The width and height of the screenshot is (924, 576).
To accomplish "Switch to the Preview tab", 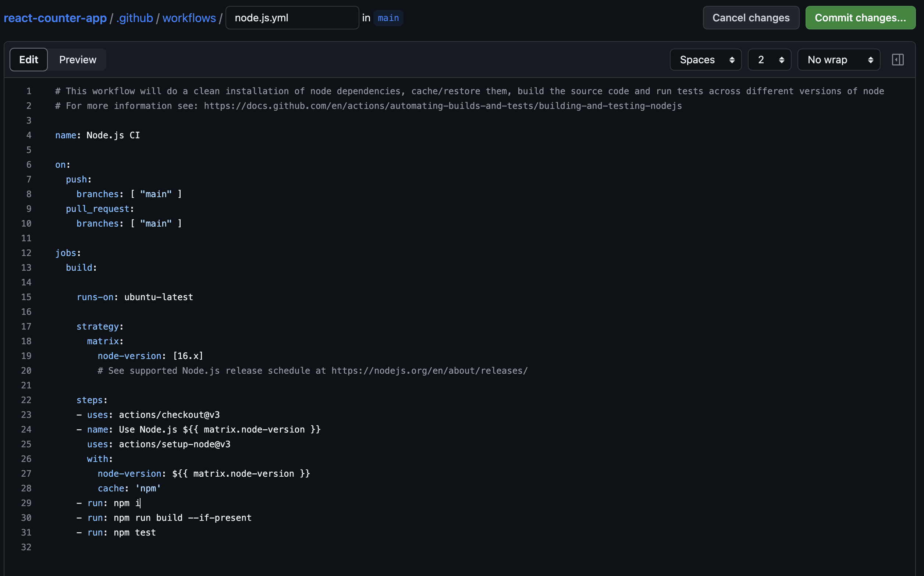I will 78,60.
